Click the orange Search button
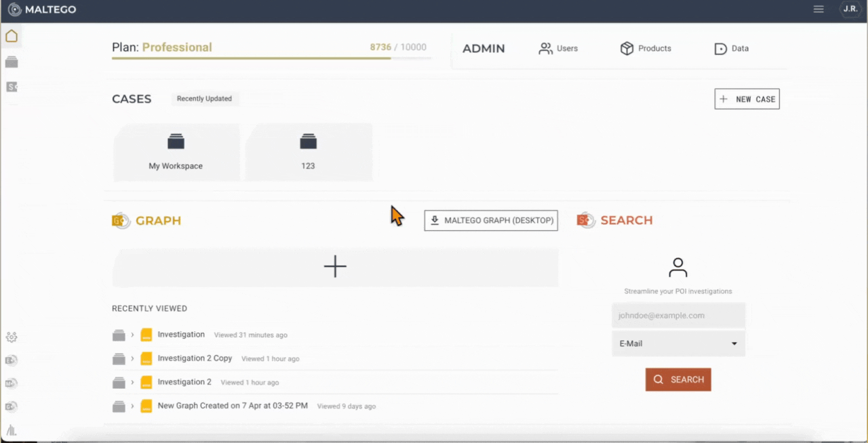 click(x=678, y=379)
